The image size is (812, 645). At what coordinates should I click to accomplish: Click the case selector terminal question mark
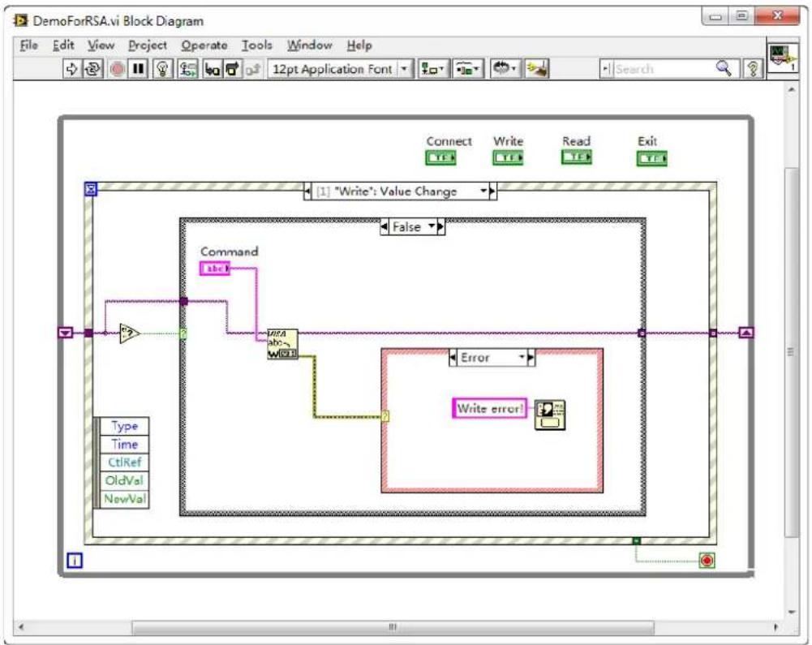coord(183,333)
